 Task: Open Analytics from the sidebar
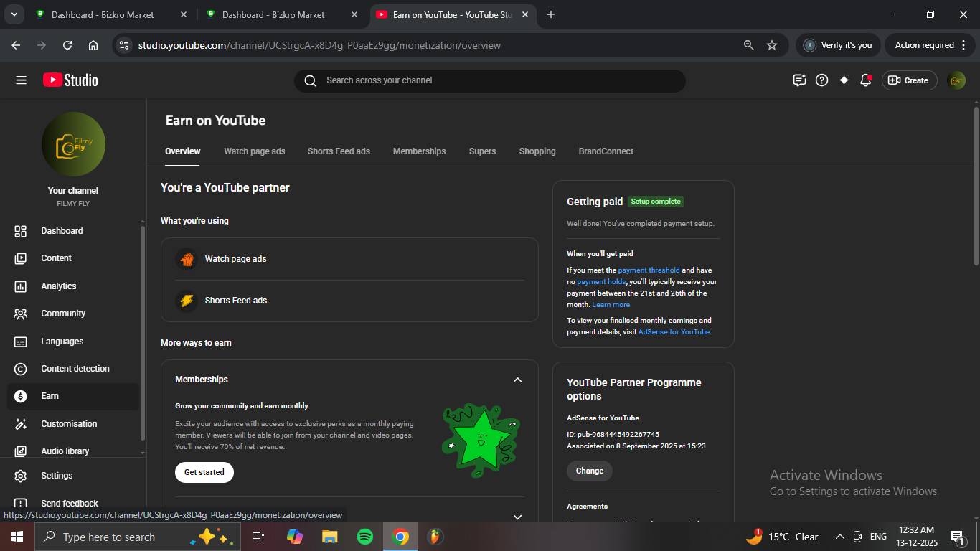tap(58, 286)
